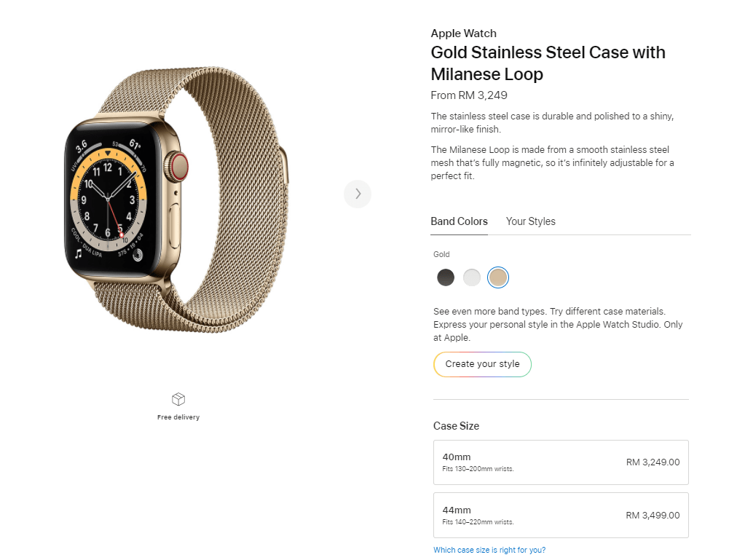Select the gold band color swatch
Screen dimensions: 729x560
(498, 277)
